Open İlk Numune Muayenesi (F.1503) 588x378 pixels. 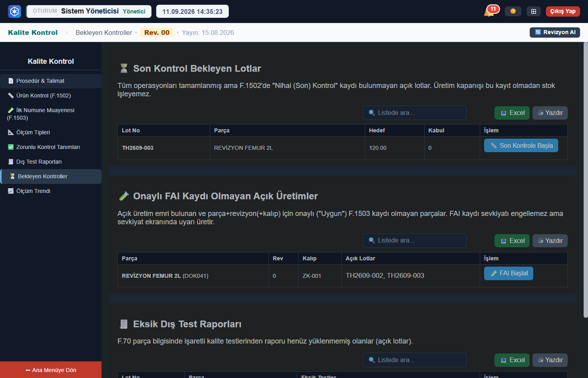[51, 114]
